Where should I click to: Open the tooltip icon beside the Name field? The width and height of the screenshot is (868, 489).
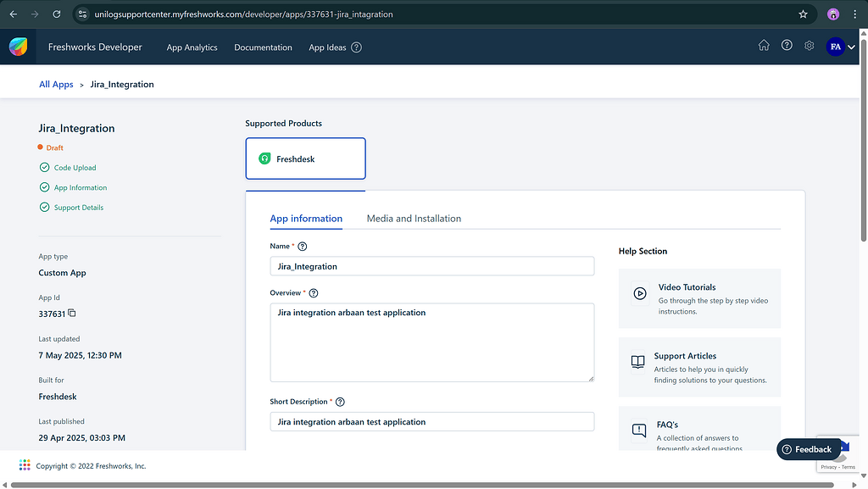(x=304, y=246)
